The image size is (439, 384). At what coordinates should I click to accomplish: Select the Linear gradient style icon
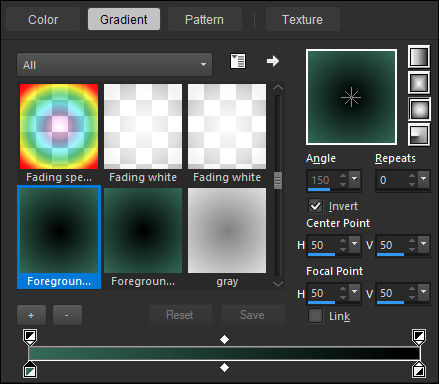pyautogui.click(x=419, y=57)
